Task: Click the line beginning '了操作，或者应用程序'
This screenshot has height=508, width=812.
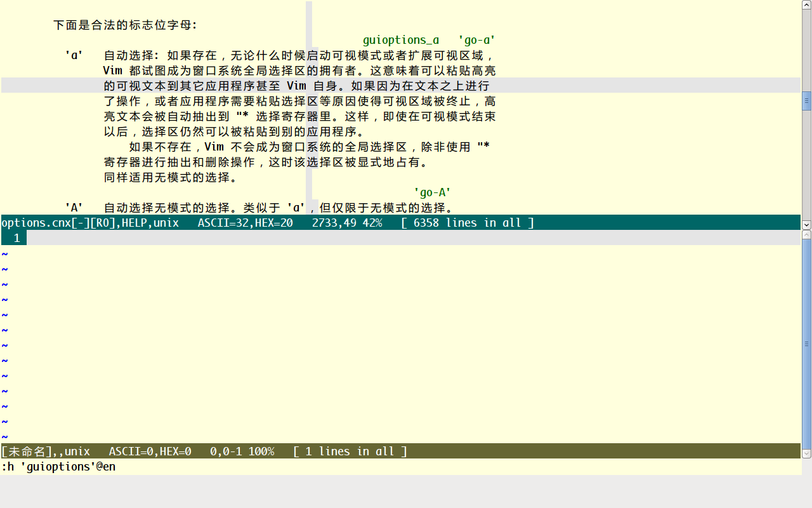Action: [299, 101]
